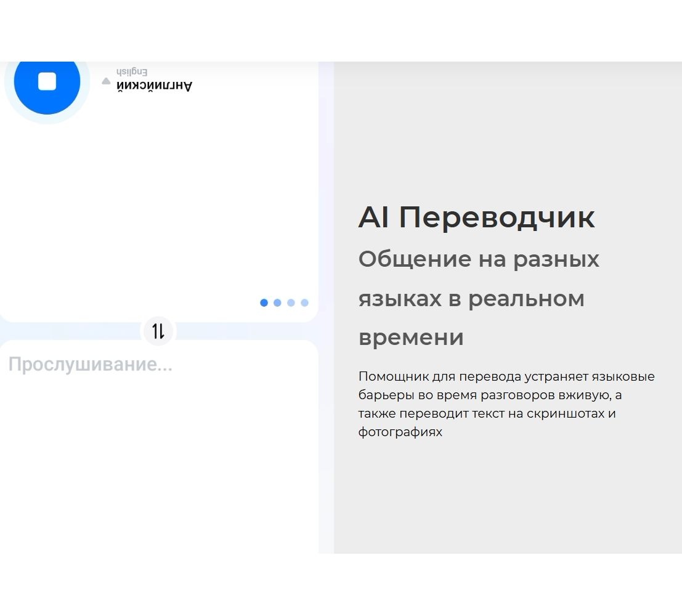Select the first dark blue page dot
The height and width of the screenshot is (616, 682).
coord(264,302)
